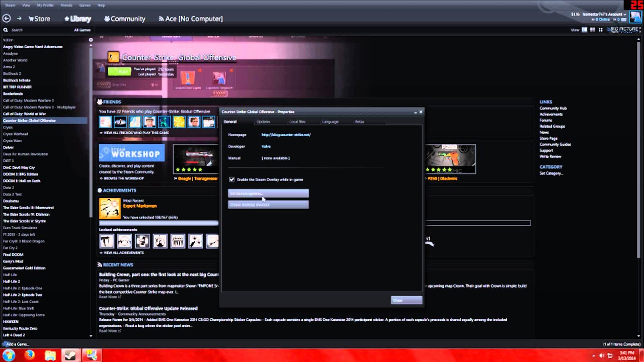Open the Deagle Tranzgressor workshop thumbnail

[196, 159]
